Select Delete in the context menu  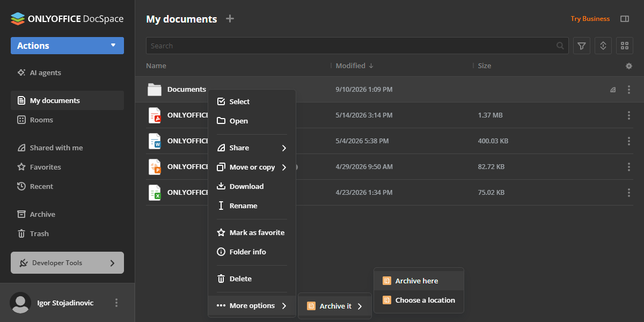(x=252, y=279)
